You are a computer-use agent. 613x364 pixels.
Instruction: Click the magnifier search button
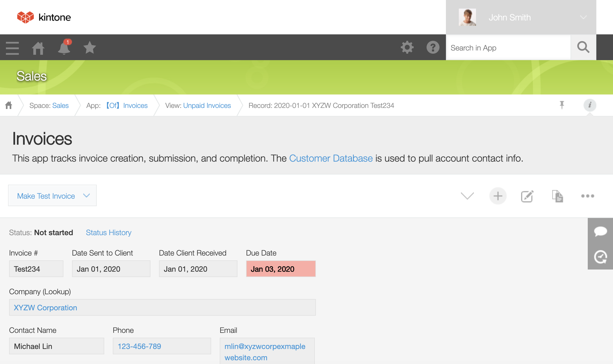(x=583, y=48)
